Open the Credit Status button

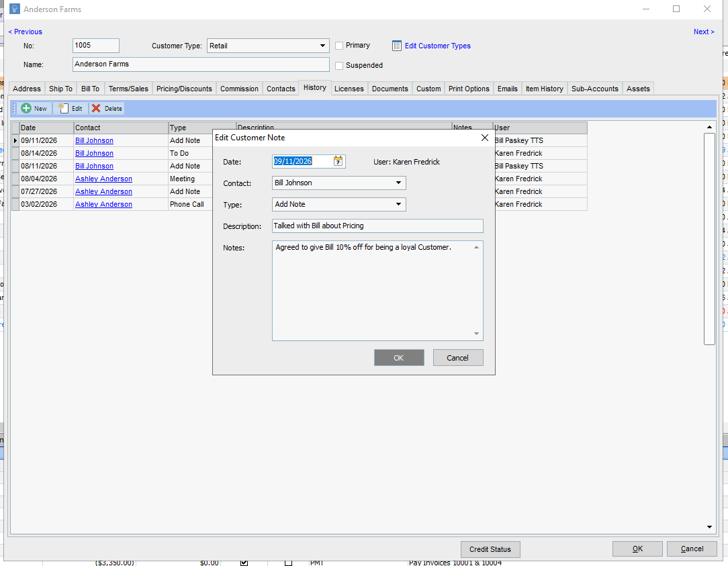pyautogui.click(x=490, y=549)
